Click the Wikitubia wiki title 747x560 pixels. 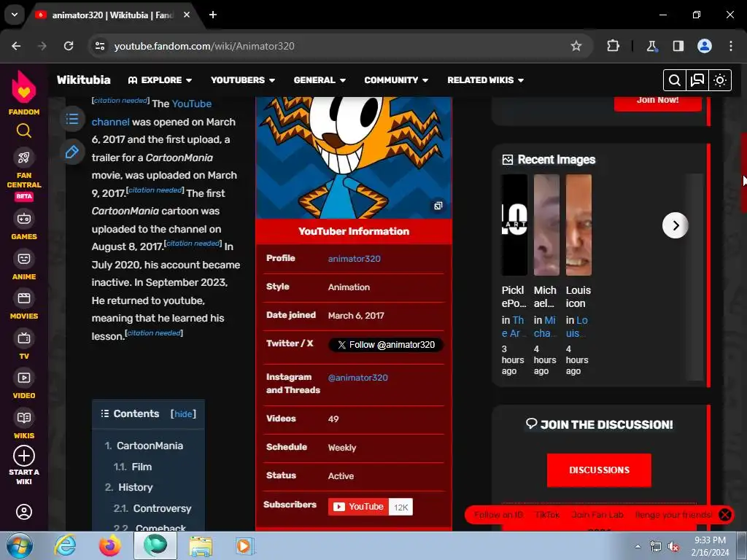click(x=84, y=80)
